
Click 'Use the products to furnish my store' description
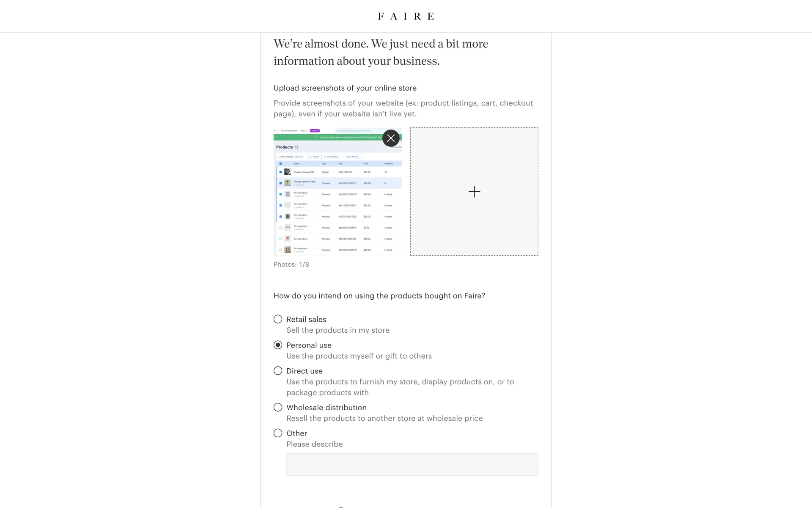coord(400,382)
